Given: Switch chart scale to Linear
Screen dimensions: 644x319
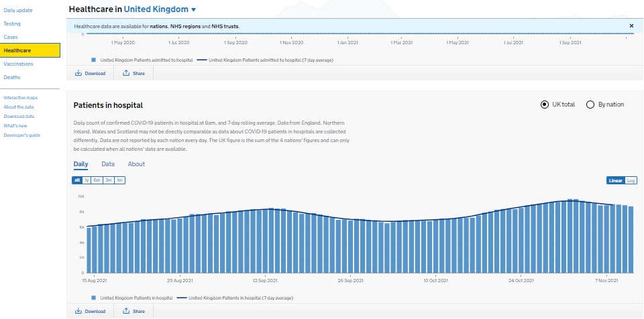Looking at the screenshot, I should click(615, 180).
